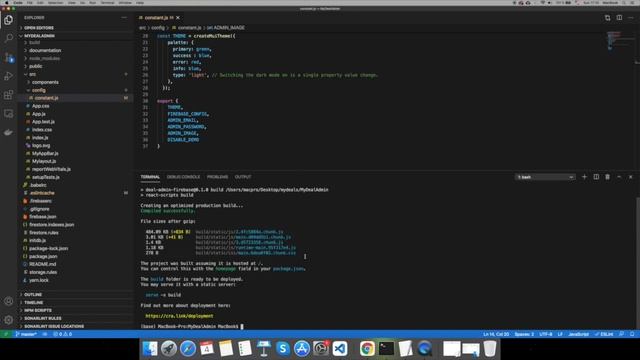This screenshot has width=640, height=360.
Task: Maximize the terminal panel size
Action: [619, 177]
